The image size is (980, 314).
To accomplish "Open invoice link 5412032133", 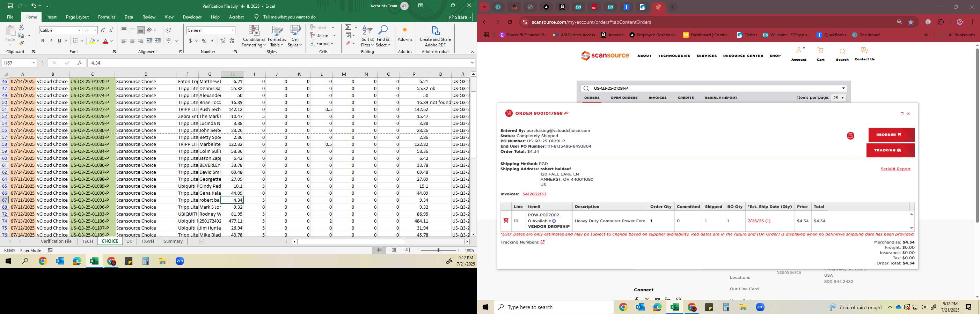I will (534, 194).
